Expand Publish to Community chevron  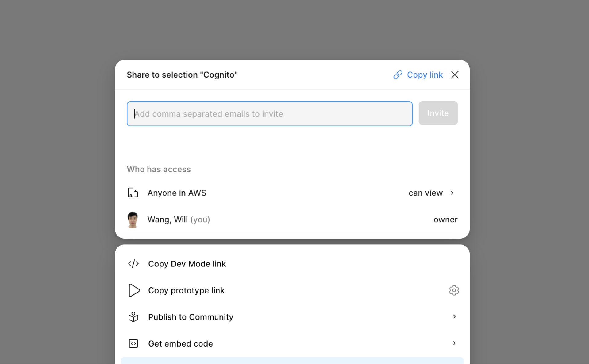tap(454, 317)
